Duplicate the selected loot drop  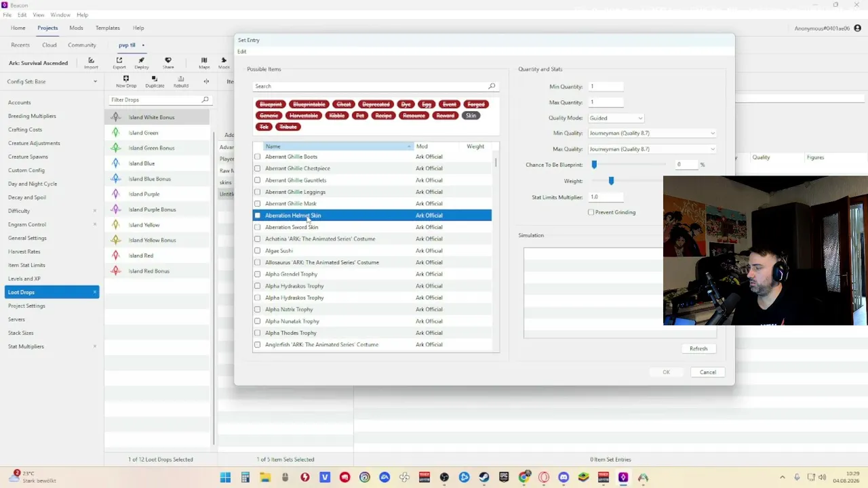[155, 81]
